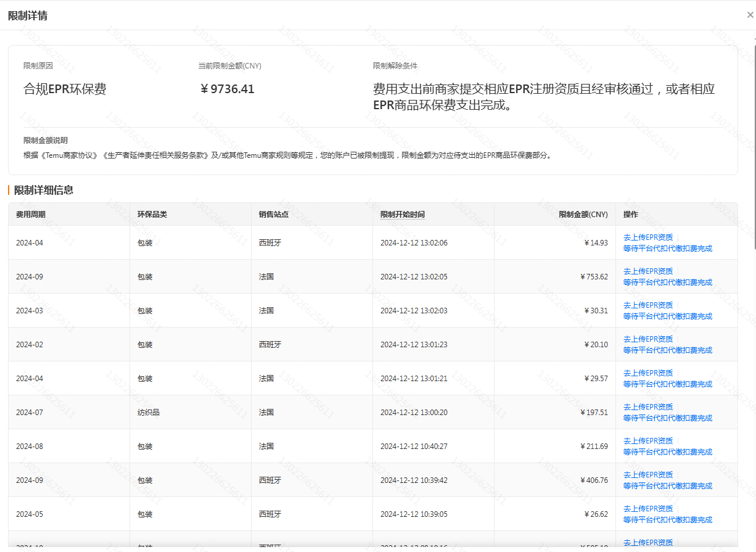Click the 限制金额(CNY) column header
Screen dimensions: 756x552
[583, 215]
